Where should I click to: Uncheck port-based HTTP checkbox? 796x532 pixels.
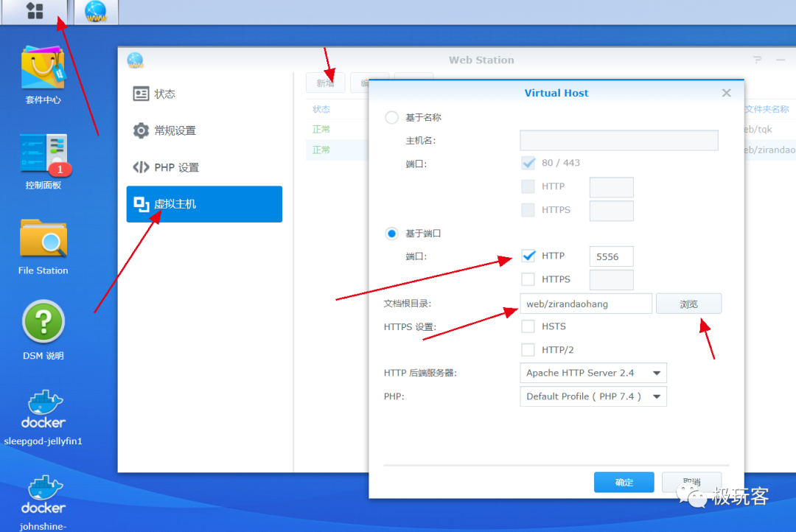click(528, 256)
